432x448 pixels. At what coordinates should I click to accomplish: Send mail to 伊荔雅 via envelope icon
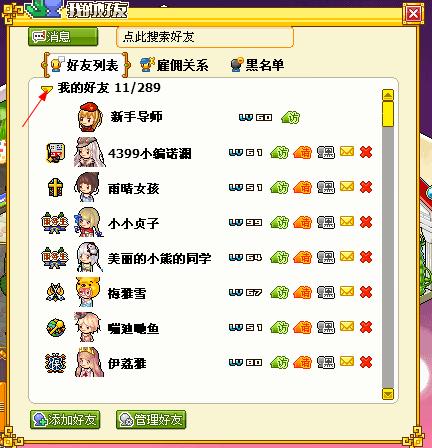click(347, 361)
